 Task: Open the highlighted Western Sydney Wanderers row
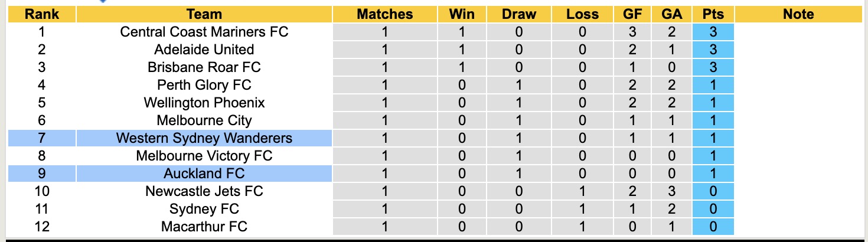pyautogui.click(x=204, y=138)
